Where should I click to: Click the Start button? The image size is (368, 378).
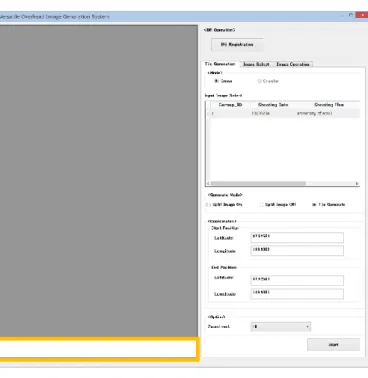(333, 345)
